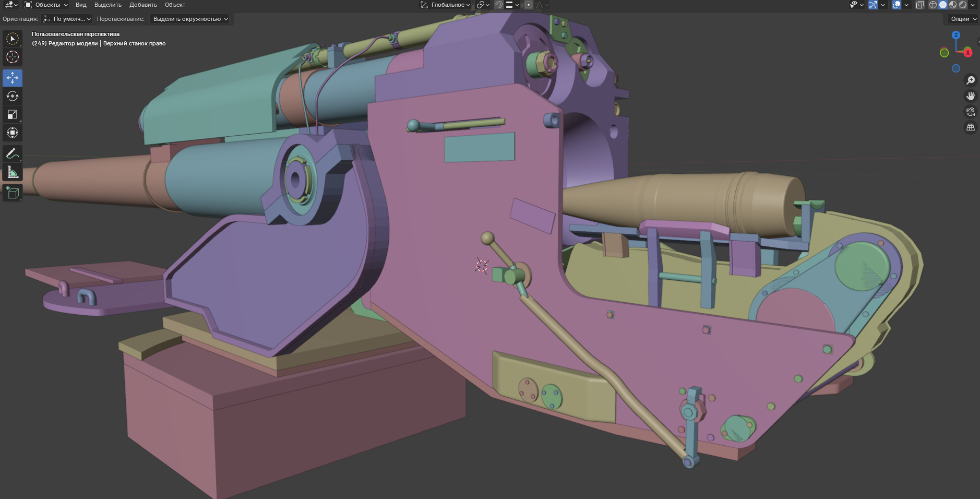Activate the 3D Cursor tool
The height and width of the screenshot is (499, 980).
click(13, 57)
